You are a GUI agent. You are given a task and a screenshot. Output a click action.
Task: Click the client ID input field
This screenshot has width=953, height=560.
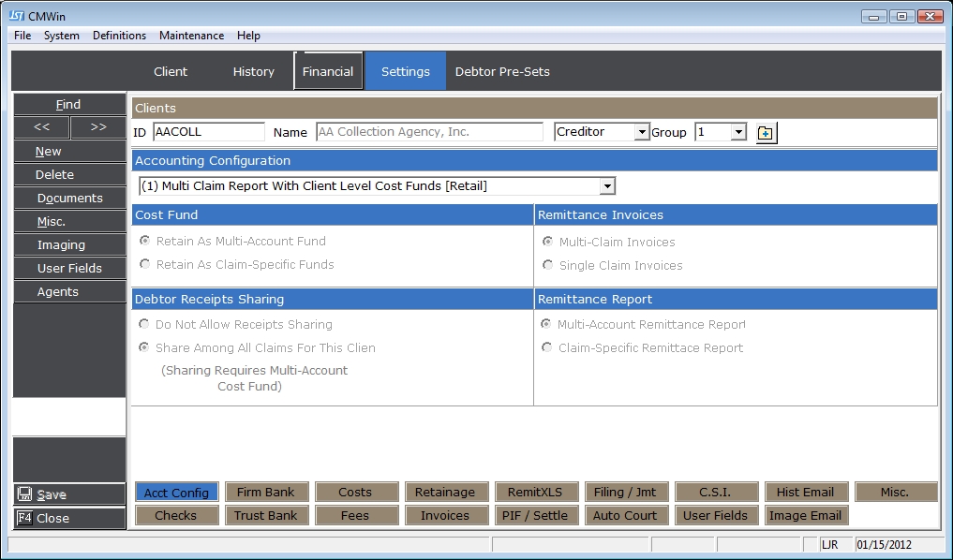pos(208,132)
